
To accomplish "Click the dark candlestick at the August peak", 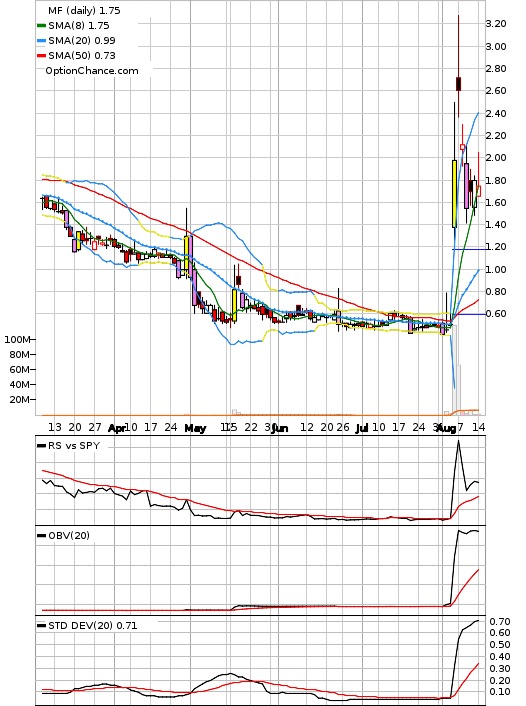I will (458, 84).
